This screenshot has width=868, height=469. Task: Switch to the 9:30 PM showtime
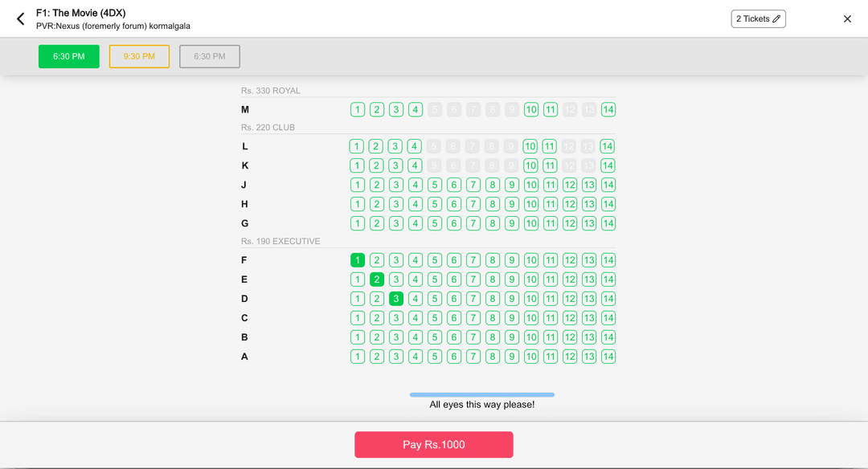[x=139, y=57]
